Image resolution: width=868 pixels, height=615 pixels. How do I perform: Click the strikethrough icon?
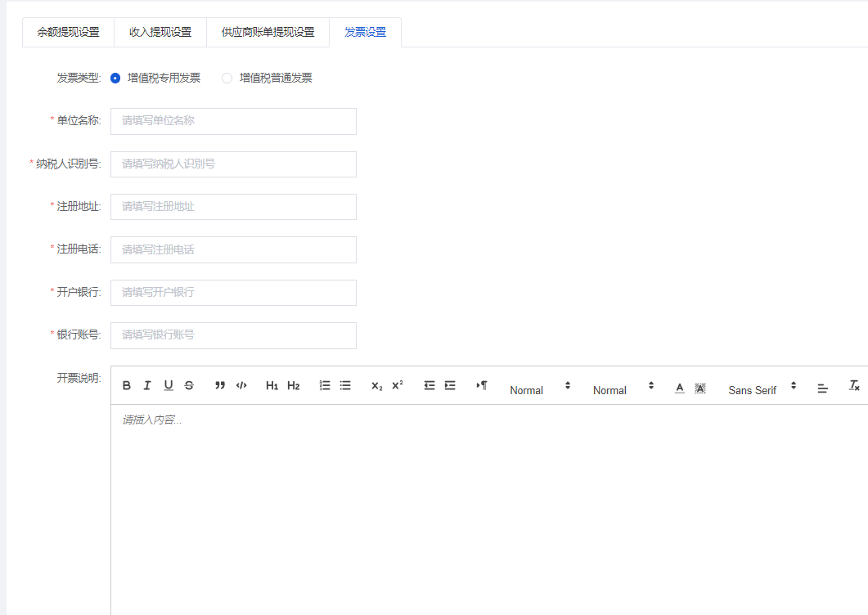[x=189, y=385]
